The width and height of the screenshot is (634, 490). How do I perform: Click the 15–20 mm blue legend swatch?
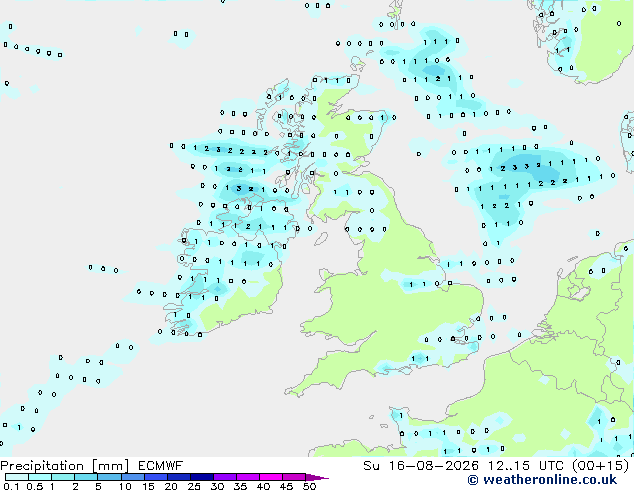(156, 477)
